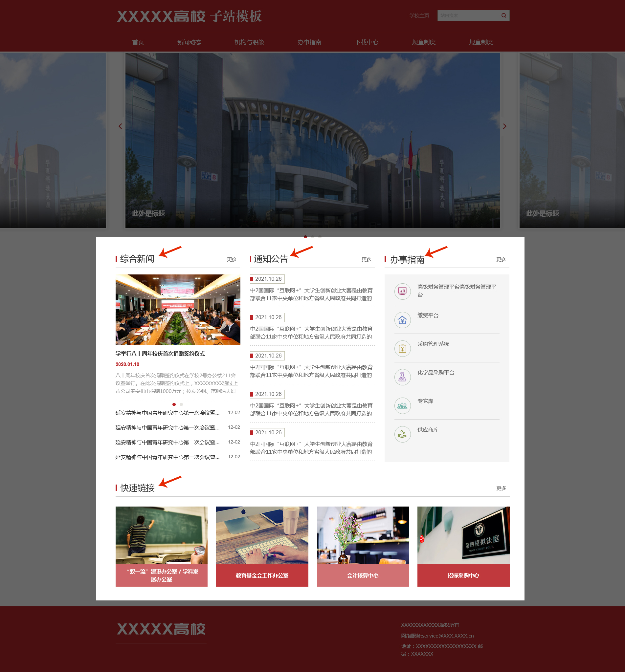
Task: Go to previous banner slide arrow
Action: (120, 126)
